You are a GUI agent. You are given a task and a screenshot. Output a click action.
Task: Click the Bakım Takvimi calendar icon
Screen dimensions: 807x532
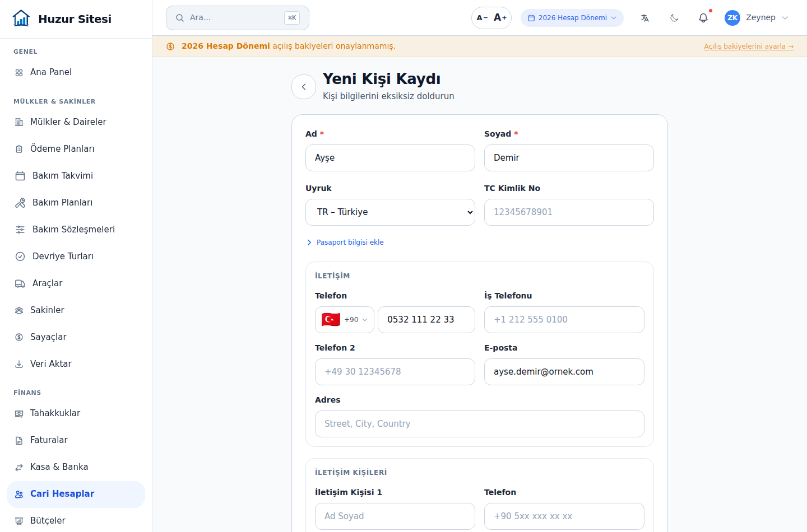tap(20, 176)
